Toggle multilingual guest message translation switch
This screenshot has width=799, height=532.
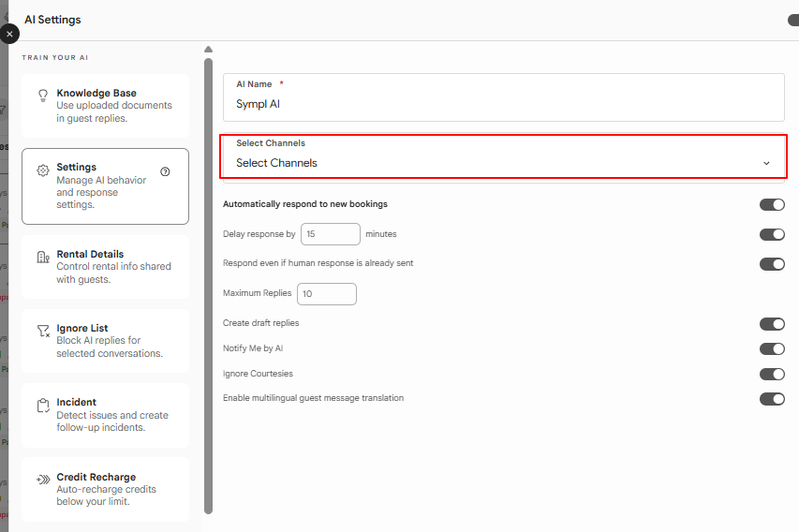[772, 399]
